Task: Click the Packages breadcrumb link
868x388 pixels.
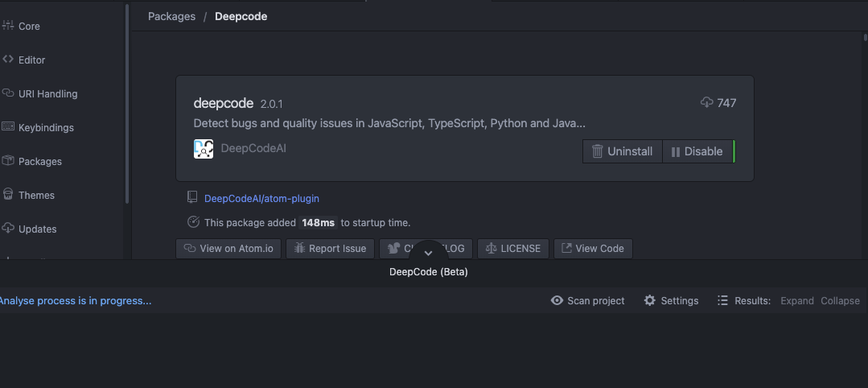Action: coord(171,17)
